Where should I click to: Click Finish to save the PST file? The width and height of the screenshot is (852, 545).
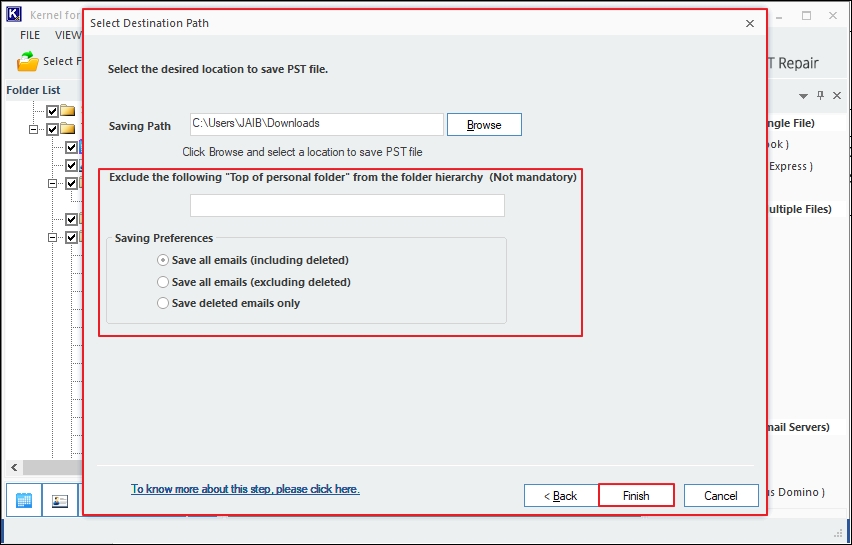636,496
